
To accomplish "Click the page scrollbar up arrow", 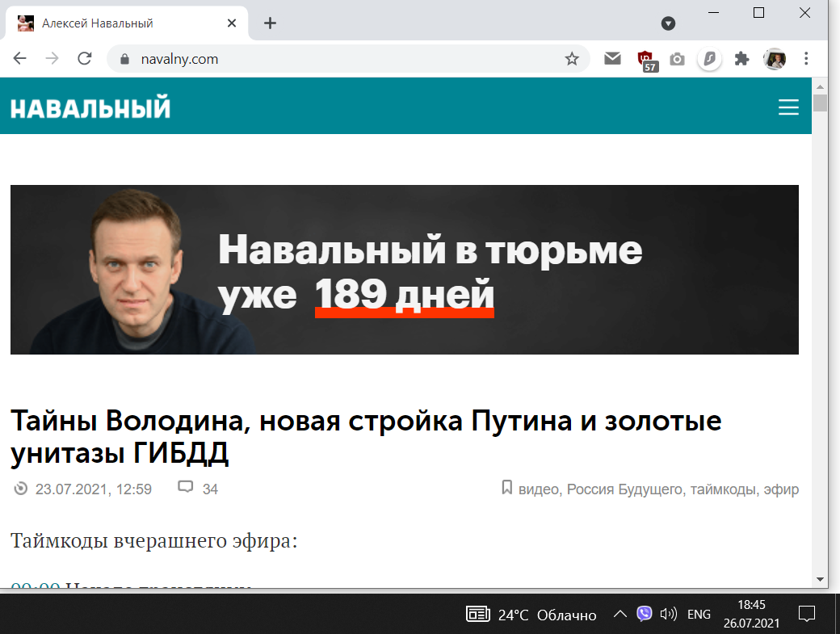I will 820,86.
